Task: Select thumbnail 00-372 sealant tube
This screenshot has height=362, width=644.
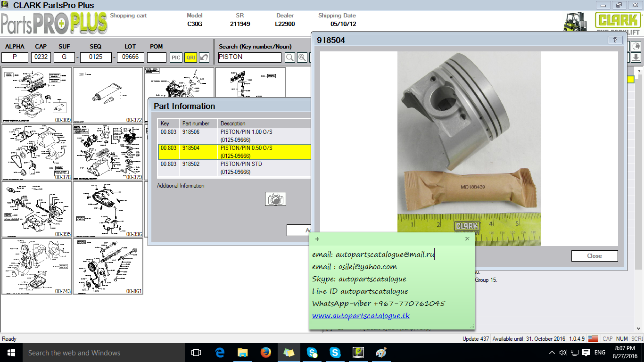Action: (x=108, y=95)
